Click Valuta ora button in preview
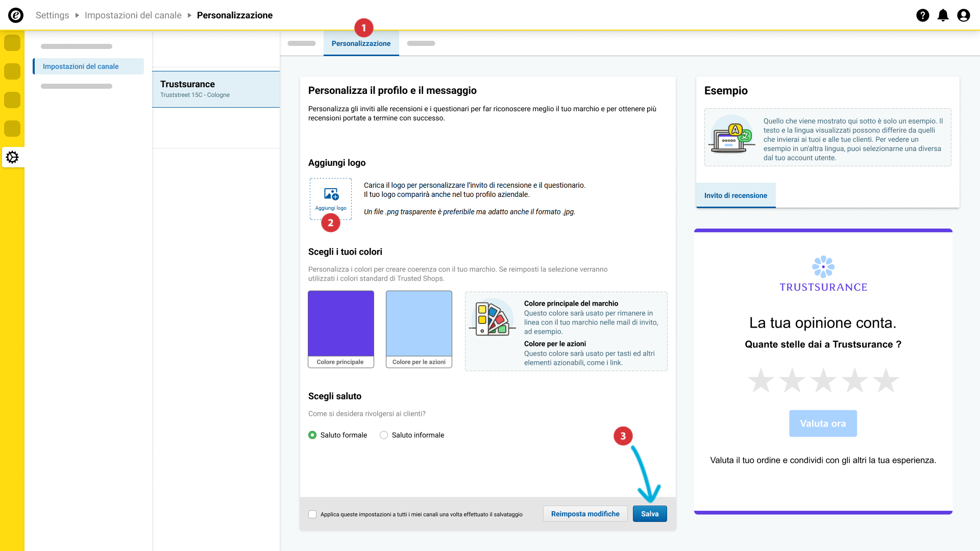This screenshot has width=980, height=551. tap(823, 423)
